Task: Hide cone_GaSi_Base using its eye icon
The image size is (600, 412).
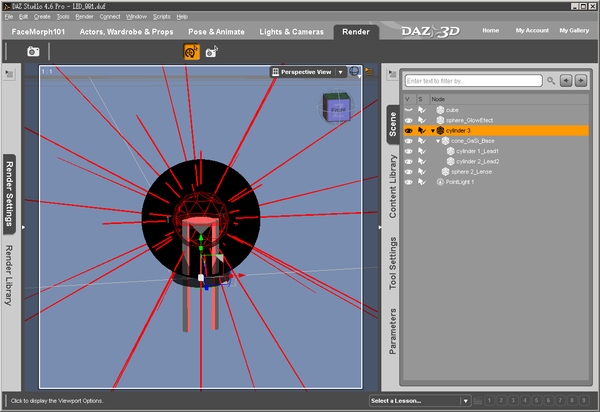Action: (409, 141)
